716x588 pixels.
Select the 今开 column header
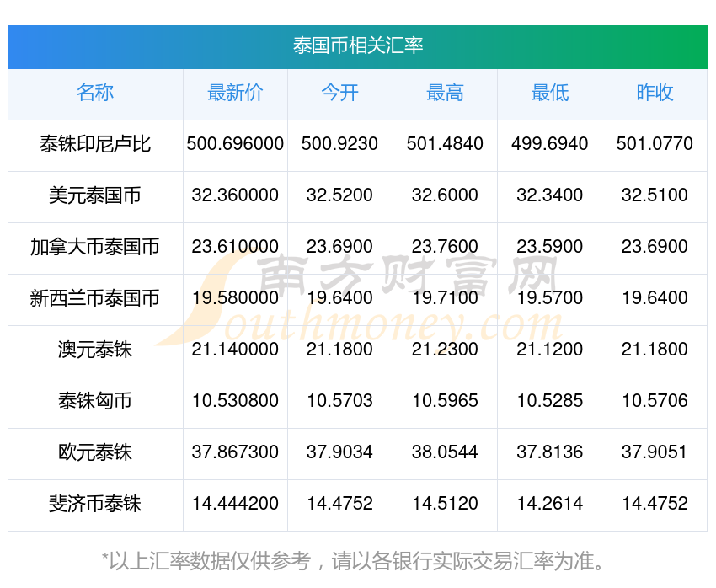pyautogui.click(x=339, y=93)
